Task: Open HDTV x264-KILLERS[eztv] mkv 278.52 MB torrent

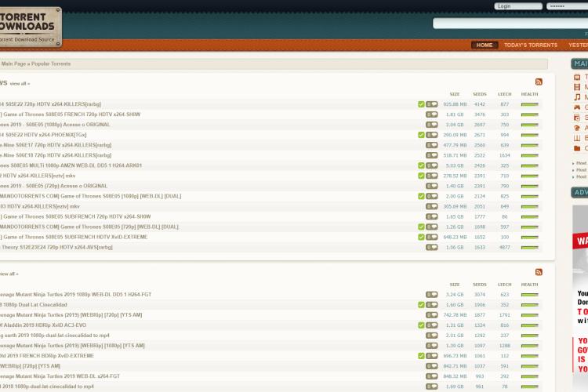Action: pyautogui.click(x=38, y=176)
